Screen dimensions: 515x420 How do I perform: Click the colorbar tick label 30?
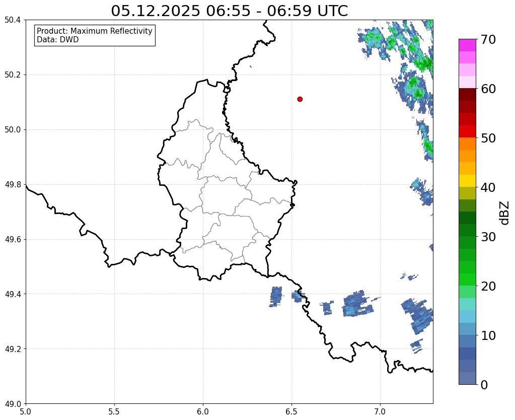click(x=488, y=237)
